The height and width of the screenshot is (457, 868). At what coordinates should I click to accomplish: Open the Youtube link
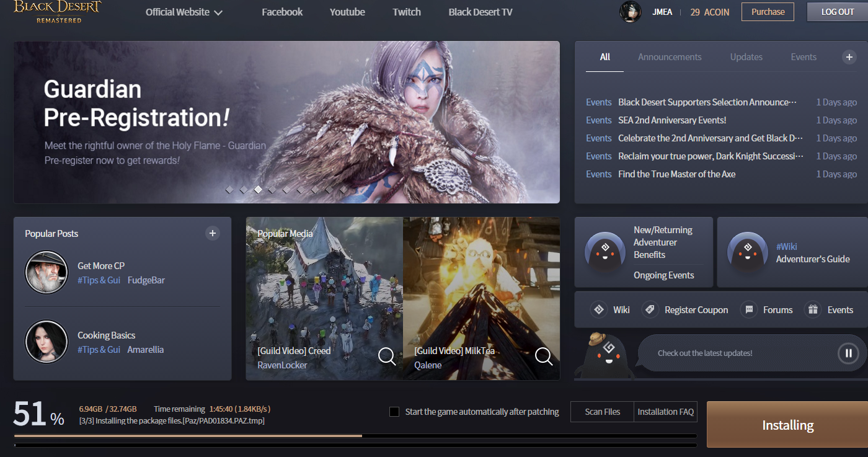(347, 12)
